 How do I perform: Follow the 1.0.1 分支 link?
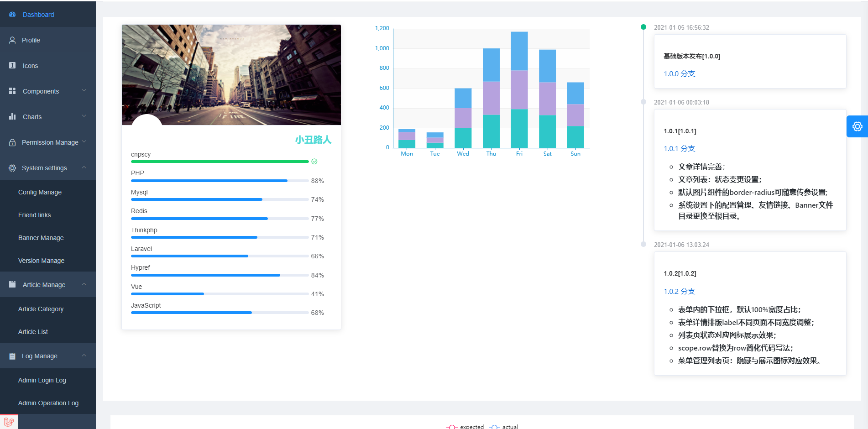pos(679,149)
